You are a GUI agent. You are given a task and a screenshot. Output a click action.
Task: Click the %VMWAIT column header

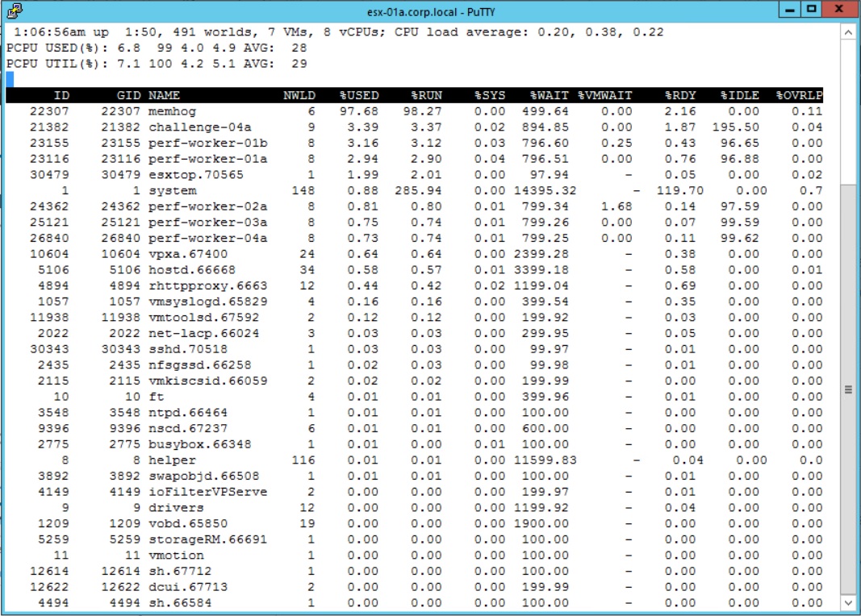click(604, 95)
